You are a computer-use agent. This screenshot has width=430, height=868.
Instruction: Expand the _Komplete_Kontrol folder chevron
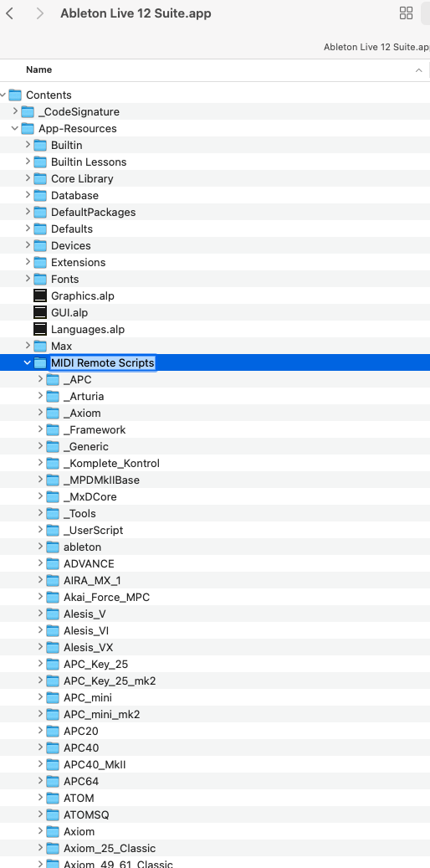[40, 463]
